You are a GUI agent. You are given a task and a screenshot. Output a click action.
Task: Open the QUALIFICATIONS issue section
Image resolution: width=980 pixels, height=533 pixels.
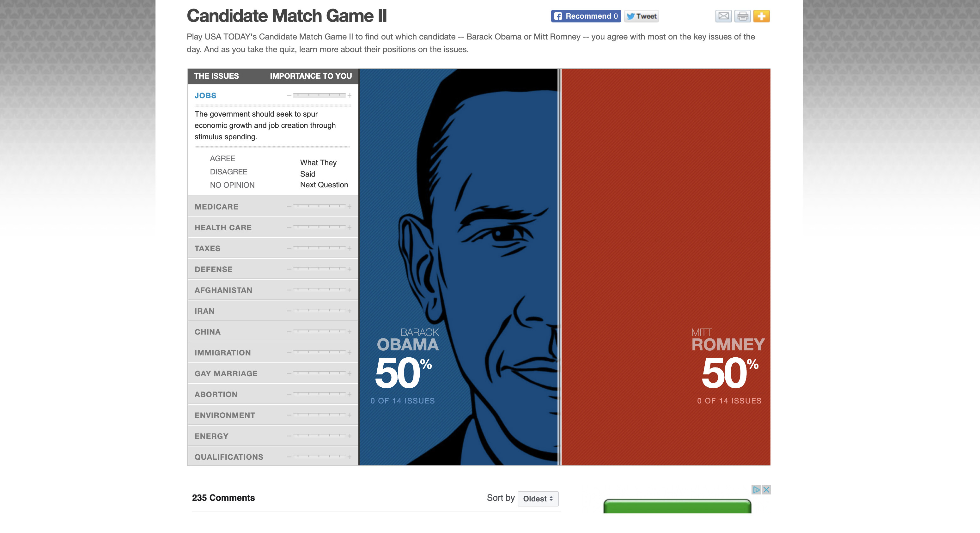coord(228,457)
